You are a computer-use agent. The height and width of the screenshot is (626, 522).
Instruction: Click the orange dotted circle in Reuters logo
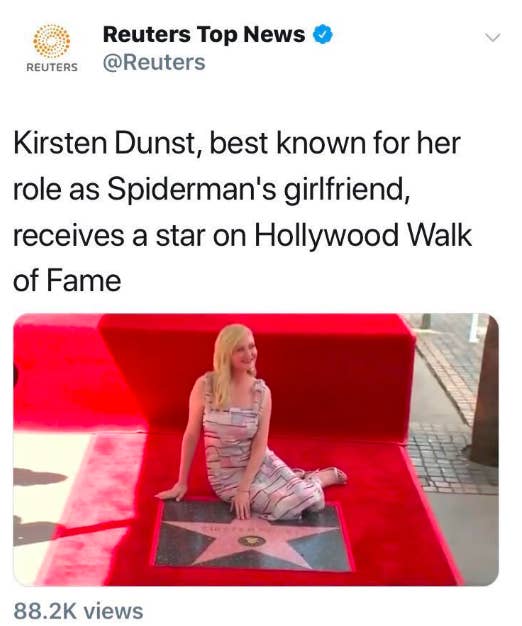51,41
